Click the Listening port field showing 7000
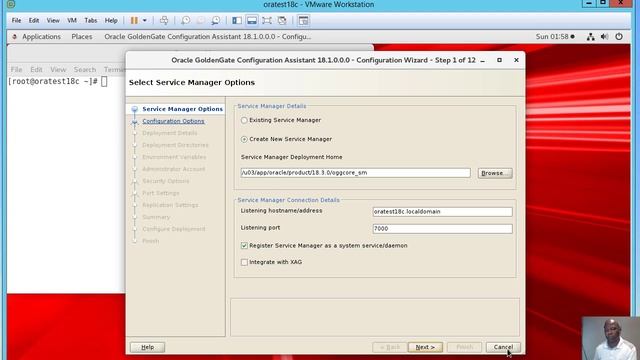This screenshot has width=640, height=360. pyautogui.click(x=442, y=229)
